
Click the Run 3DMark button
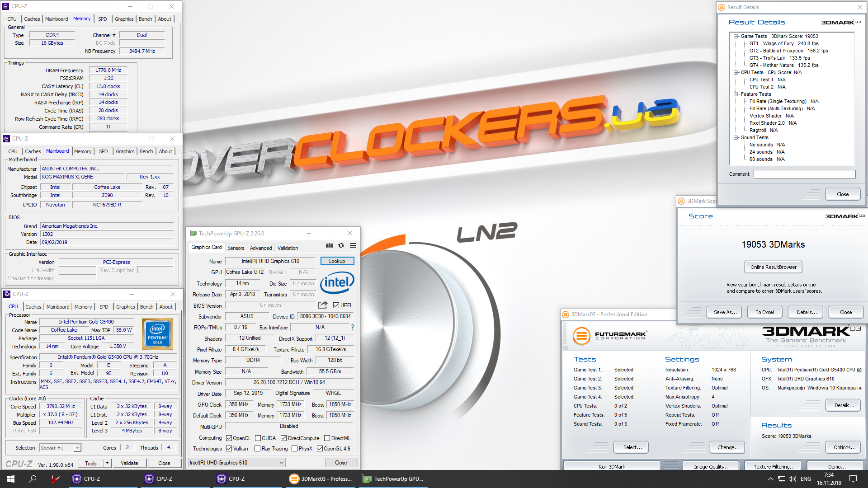click(612, 466)
